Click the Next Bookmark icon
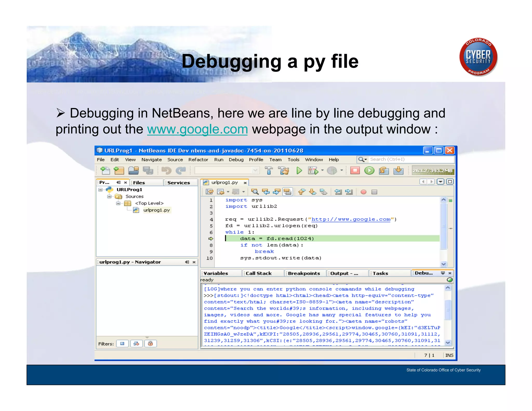The width and height of the screenshot is (532, 411). click(312, 192)
